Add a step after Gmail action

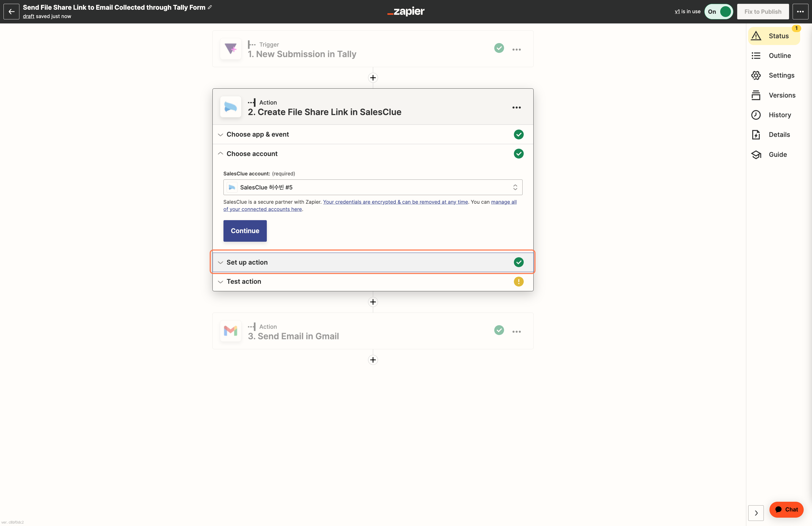tap(373, 360)
